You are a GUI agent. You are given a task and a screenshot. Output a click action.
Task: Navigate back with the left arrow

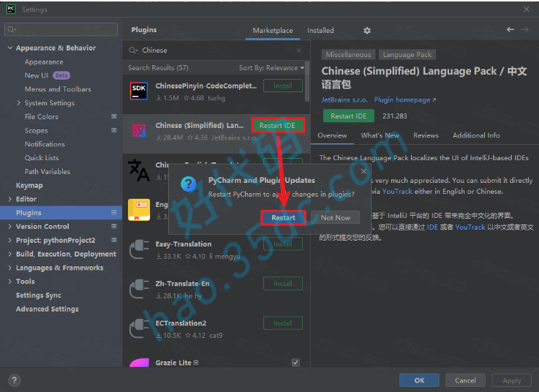pyautogui.click(x=510, y=30)
